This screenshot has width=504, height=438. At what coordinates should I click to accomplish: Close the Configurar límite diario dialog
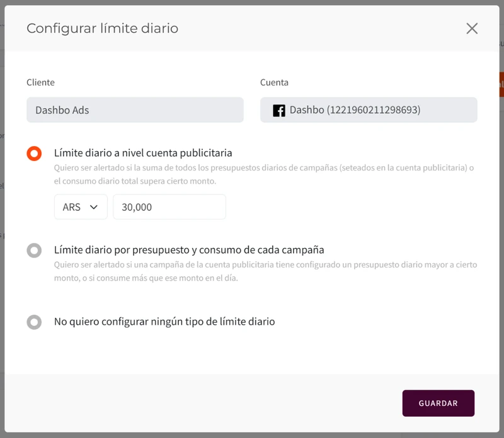[x=472, y=28]
